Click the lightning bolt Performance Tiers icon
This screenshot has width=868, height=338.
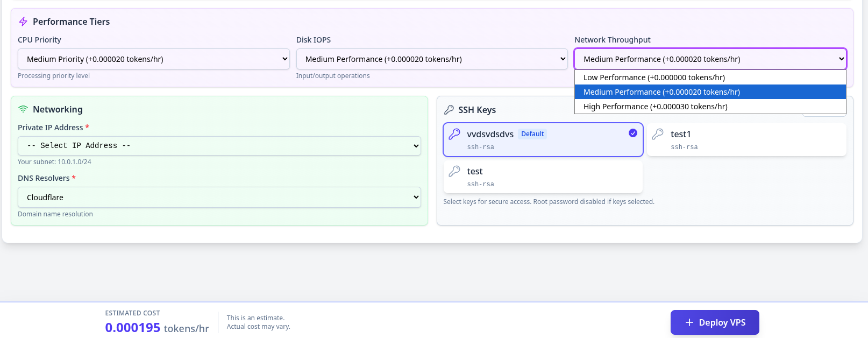pyautogui.click(x=23, y=22)
